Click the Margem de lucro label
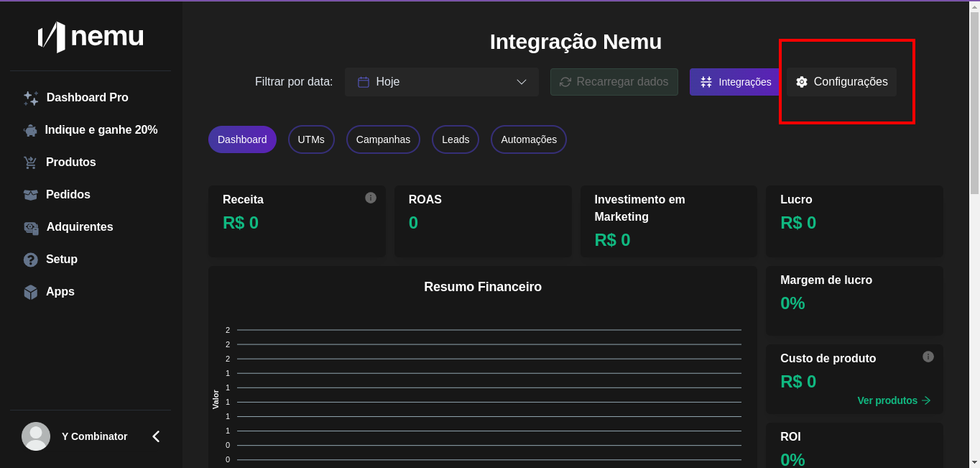The image size is (980, 468). coord(826,280)
